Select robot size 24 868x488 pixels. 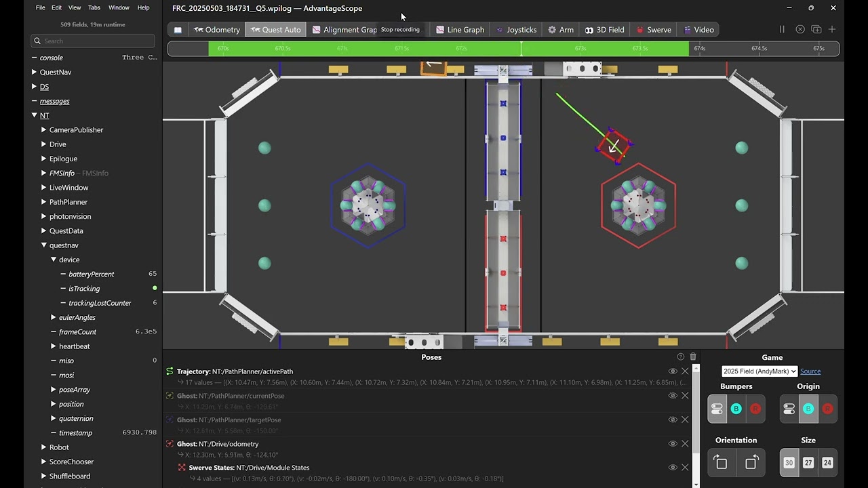(x=827, y=463)
